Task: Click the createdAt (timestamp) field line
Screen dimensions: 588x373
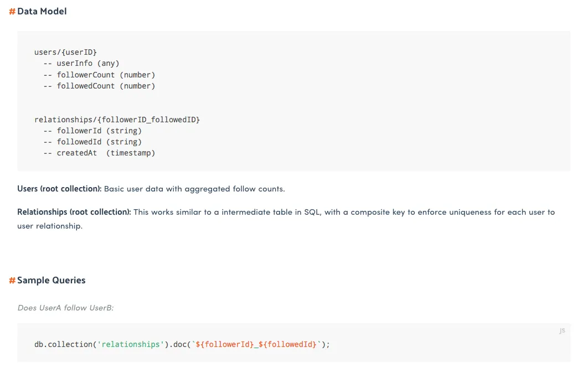Action: pos(105,153)
